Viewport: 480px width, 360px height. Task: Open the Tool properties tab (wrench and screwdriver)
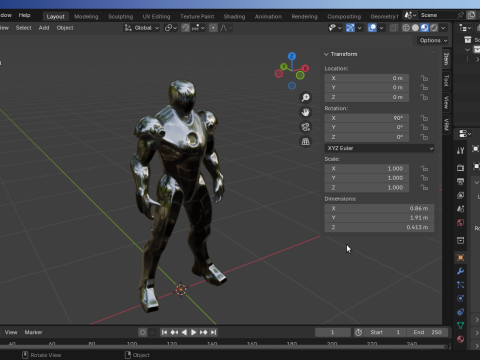460,151
